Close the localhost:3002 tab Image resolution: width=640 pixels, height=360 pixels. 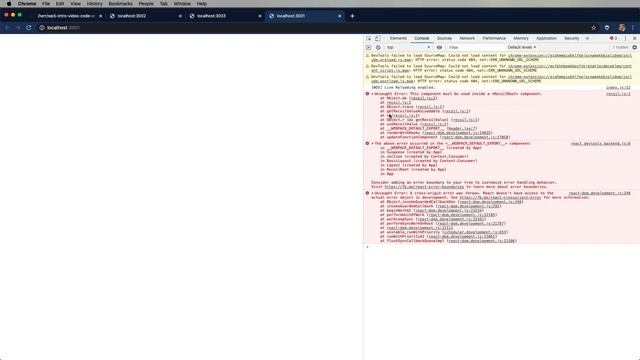(x=180, y=16)
